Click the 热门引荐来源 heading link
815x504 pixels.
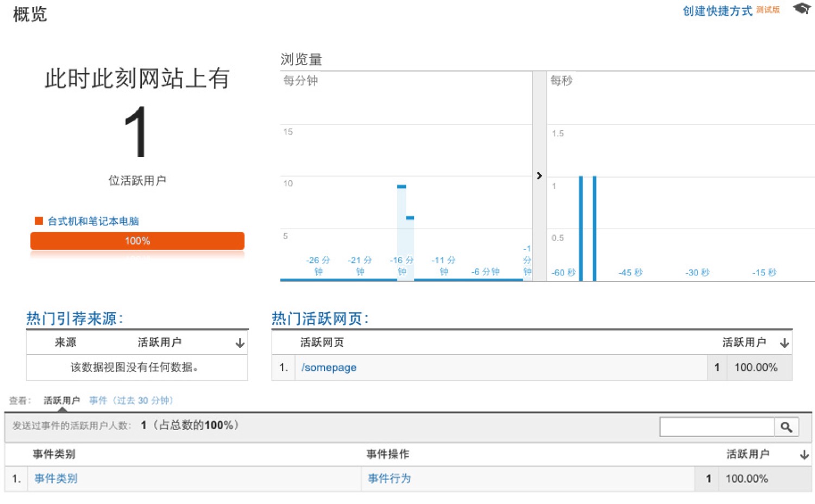tap(74, 318)
